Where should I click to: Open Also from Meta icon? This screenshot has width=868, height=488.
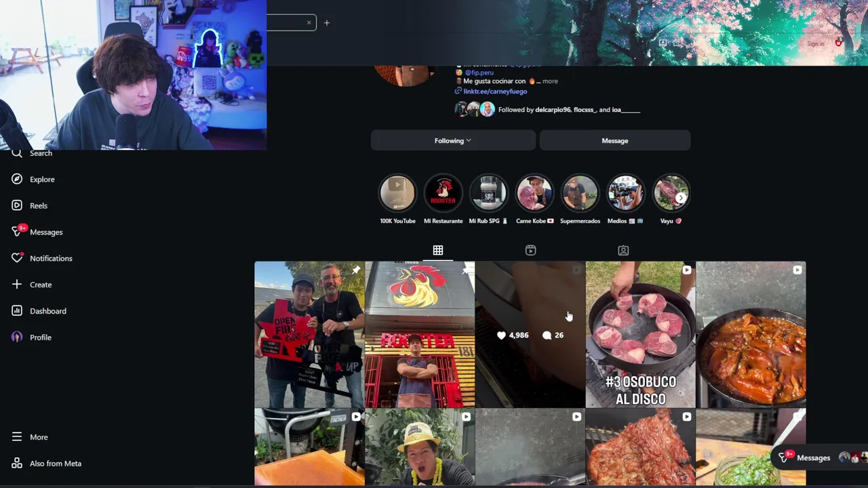(x=17, y=464)
